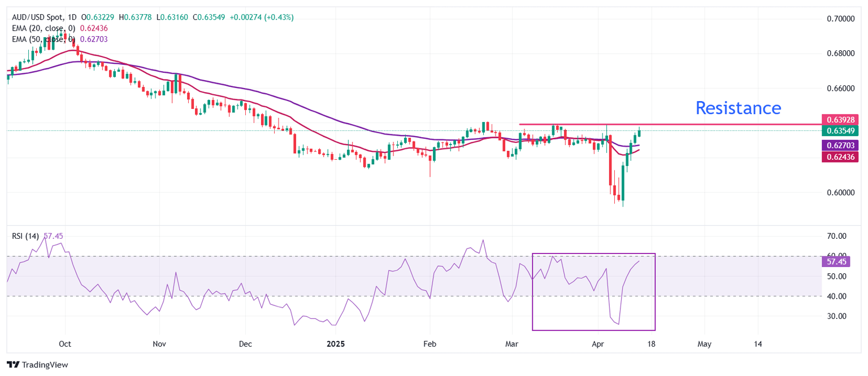Click the Oct label on time axis
Image resolution: width=868 pixels, height=376 pixels.
(x=65, y=343)
